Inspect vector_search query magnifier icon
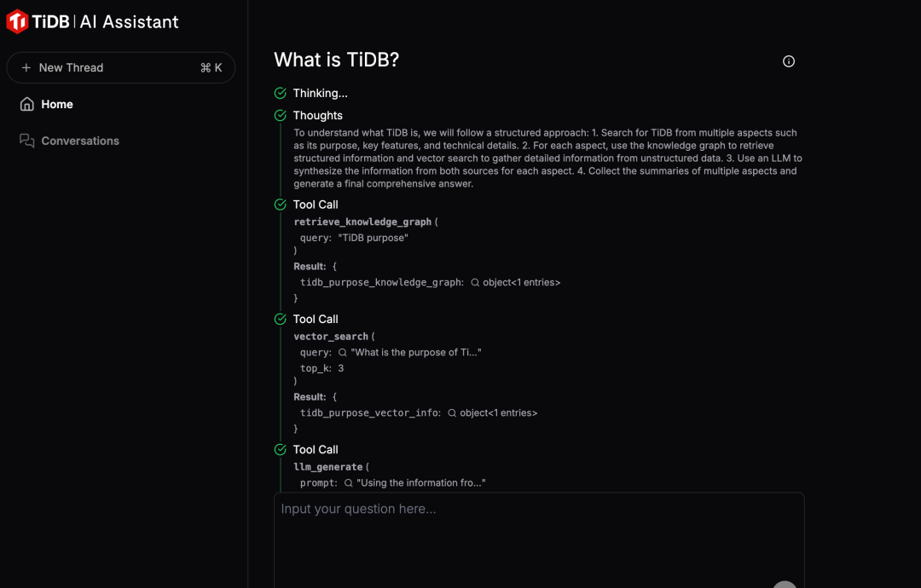 343,353
